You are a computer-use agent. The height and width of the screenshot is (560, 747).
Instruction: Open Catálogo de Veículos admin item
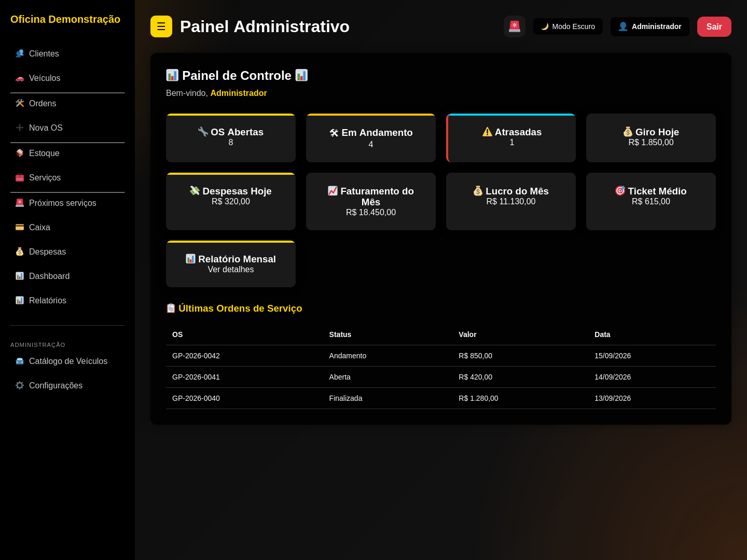click(67, 361)
